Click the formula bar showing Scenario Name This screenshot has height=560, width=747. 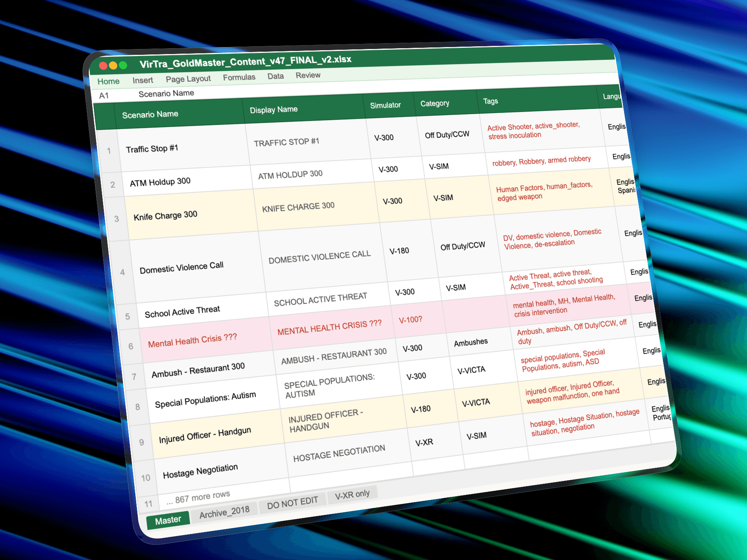(166, 93)
